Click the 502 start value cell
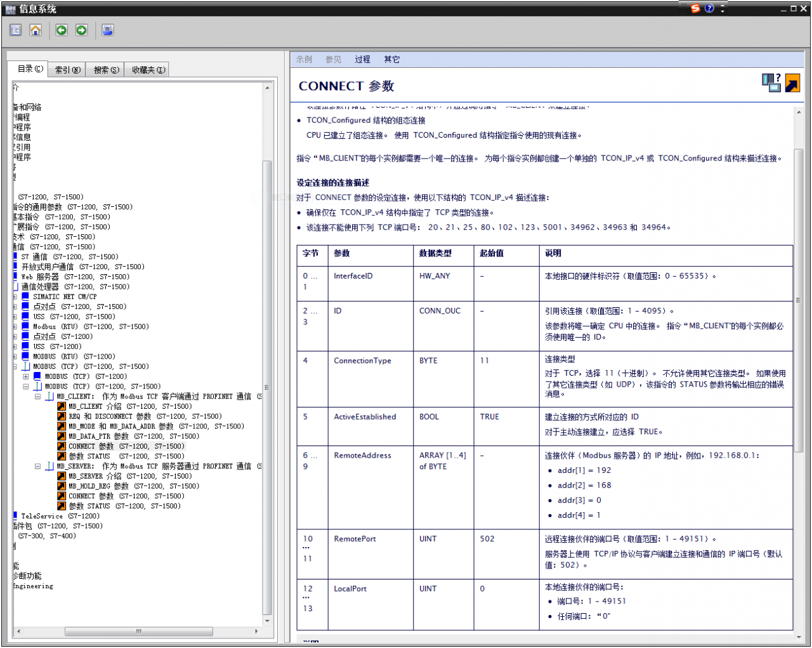Image resolution: width=812 pixels, height=648 pixels. [506, 553]
